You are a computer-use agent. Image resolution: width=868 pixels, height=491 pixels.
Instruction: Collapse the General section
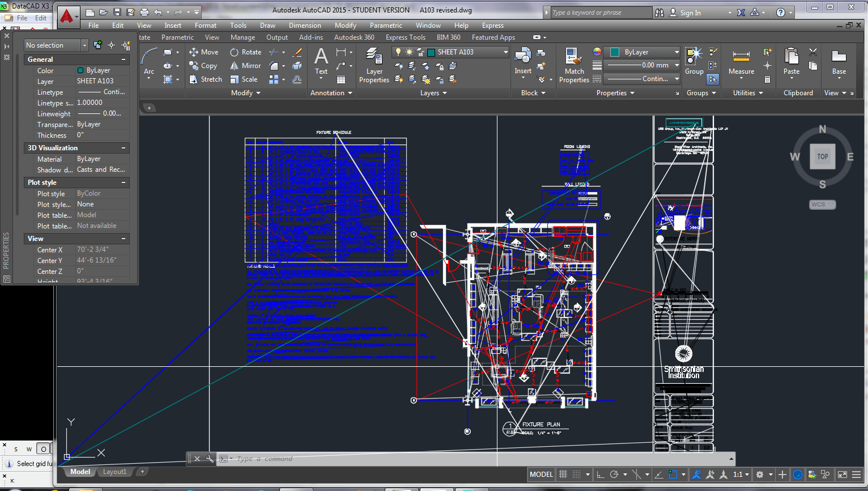coord(124,60)
